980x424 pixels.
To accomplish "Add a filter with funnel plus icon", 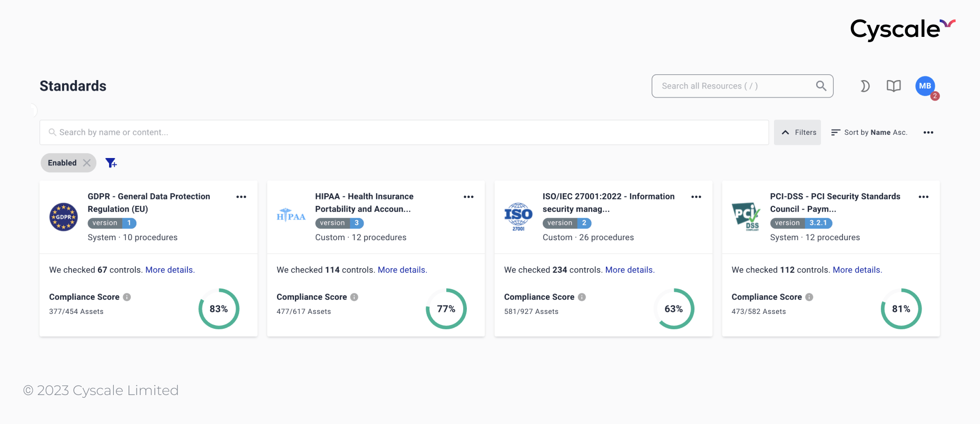I will pos(111,163).
